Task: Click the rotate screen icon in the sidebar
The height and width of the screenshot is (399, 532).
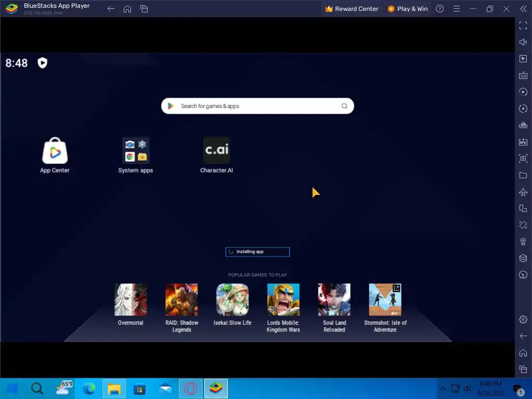Action: coord(523,225)
